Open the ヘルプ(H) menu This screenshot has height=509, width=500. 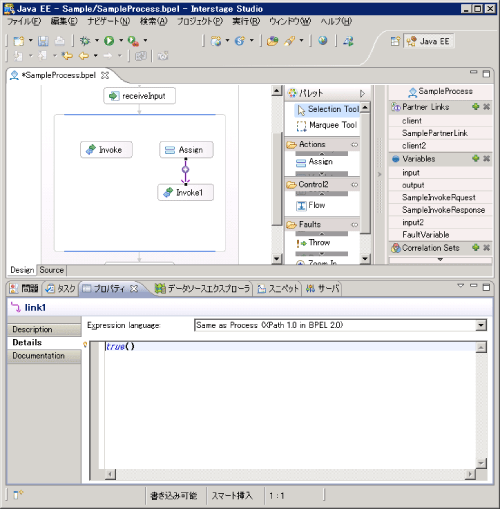coord(336,22)
